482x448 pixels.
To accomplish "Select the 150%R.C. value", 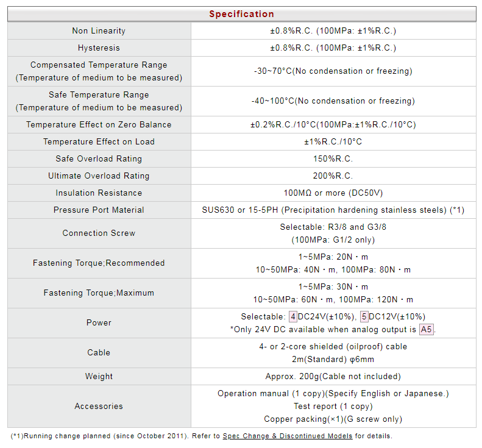I will pyautogui.click(x=333, y=158).
